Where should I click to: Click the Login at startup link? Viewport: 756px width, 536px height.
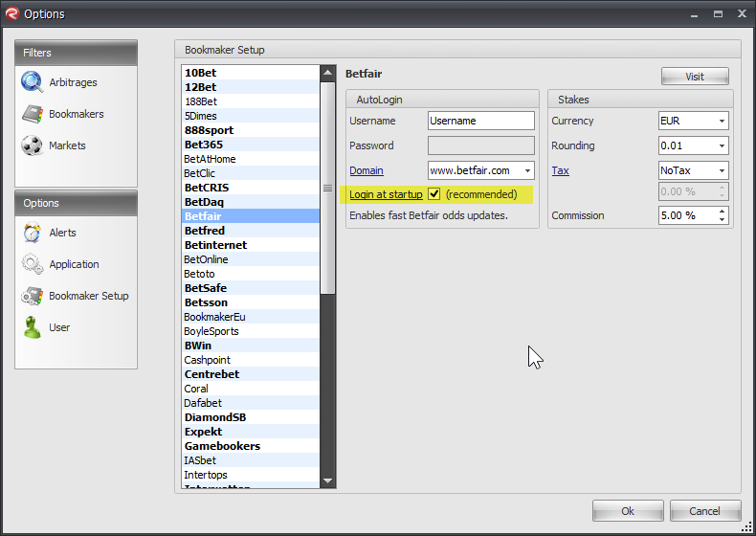tap(386, 194)
